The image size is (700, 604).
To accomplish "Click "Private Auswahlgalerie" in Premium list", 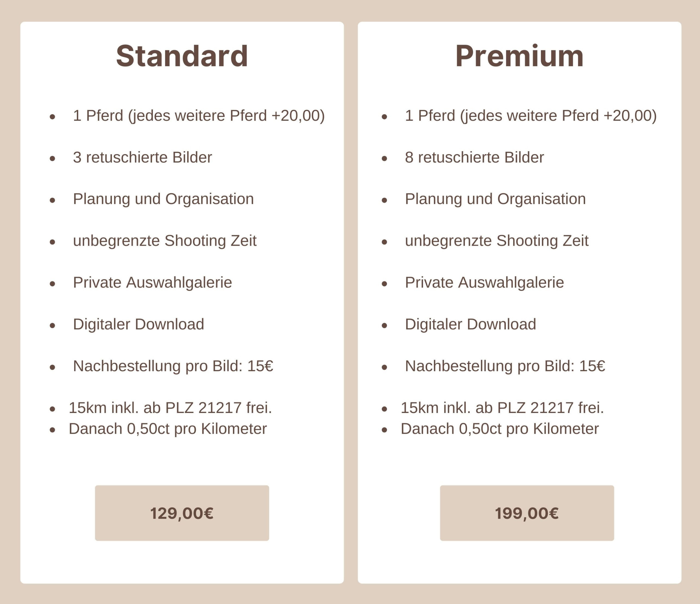I will pos(485,283).
